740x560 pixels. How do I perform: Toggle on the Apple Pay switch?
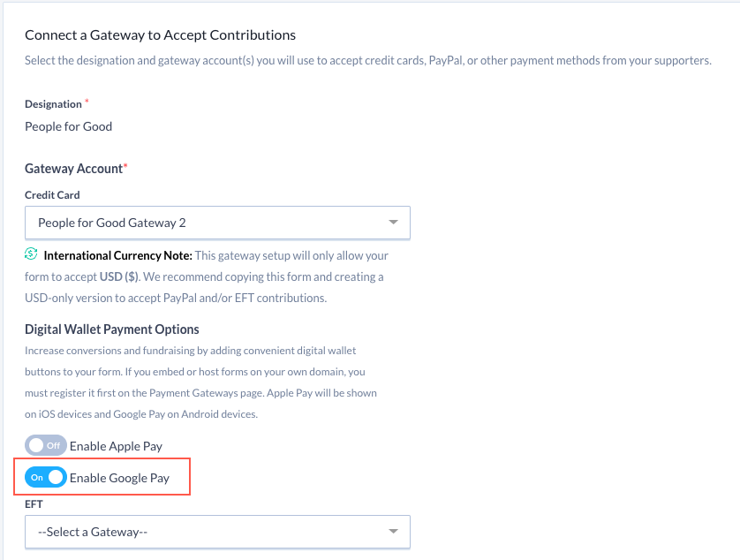click(45, 445)
